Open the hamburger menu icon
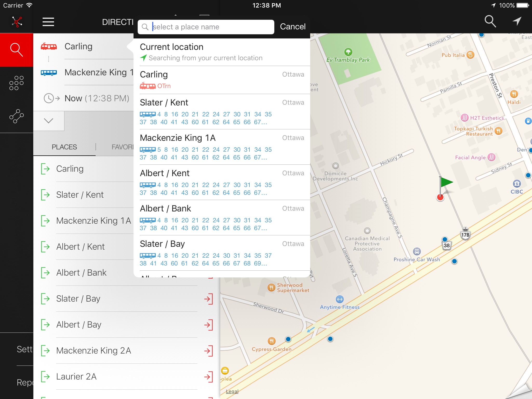 [x=48, y=22]
